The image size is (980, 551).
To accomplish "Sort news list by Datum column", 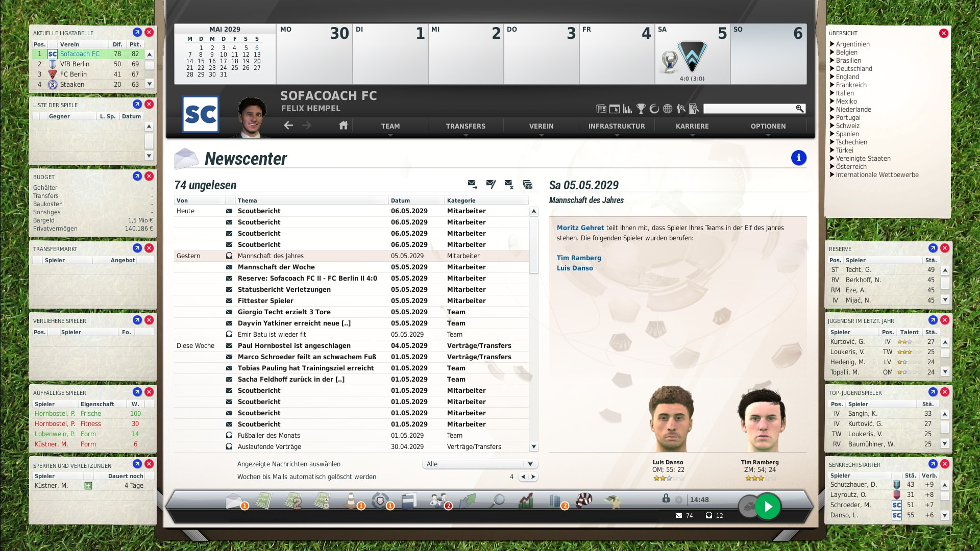I will click(x=416, y=201).
